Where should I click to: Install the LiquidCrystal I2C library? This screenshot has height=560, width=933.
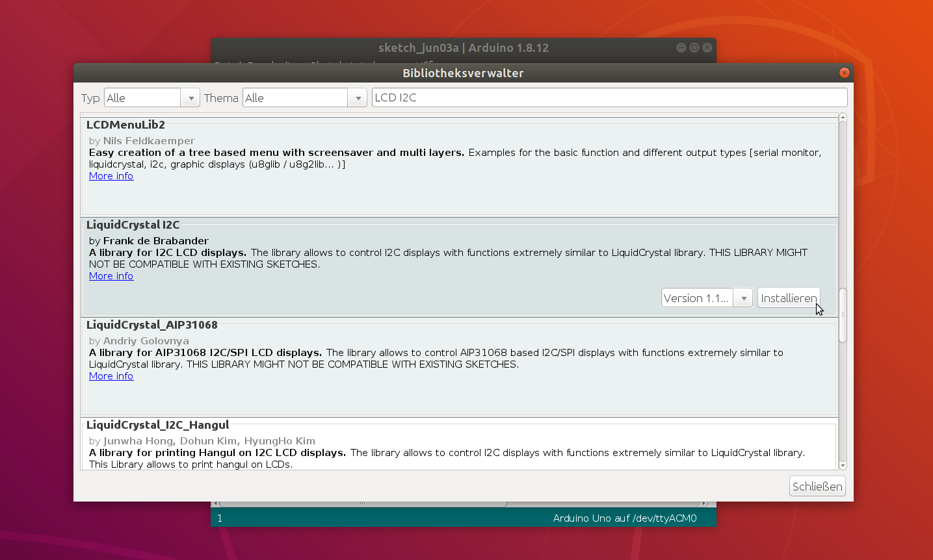(789, 298)
